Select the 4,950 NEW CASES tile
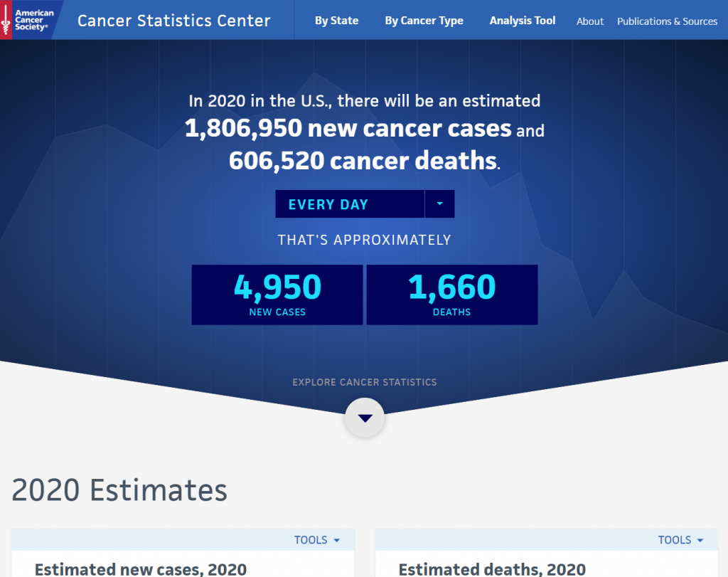The image size is (728, 577). click(x=277, y=295)
